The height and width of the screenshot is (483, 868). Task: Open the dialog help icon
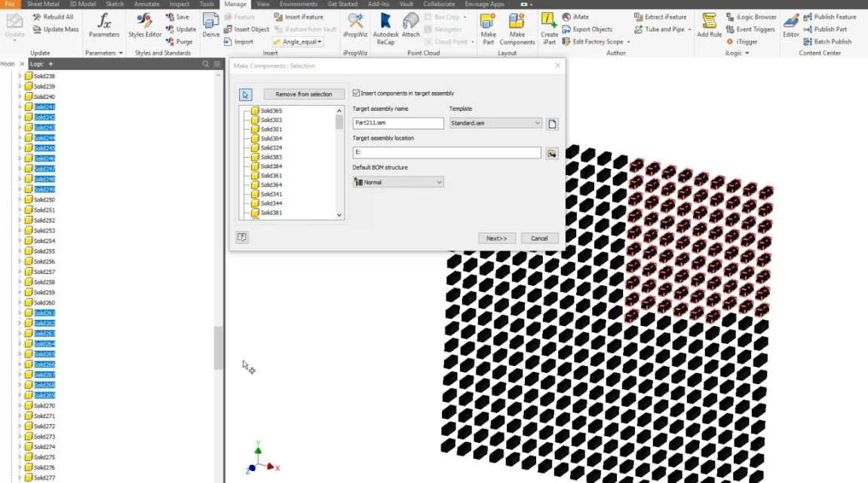coord(242,237)
